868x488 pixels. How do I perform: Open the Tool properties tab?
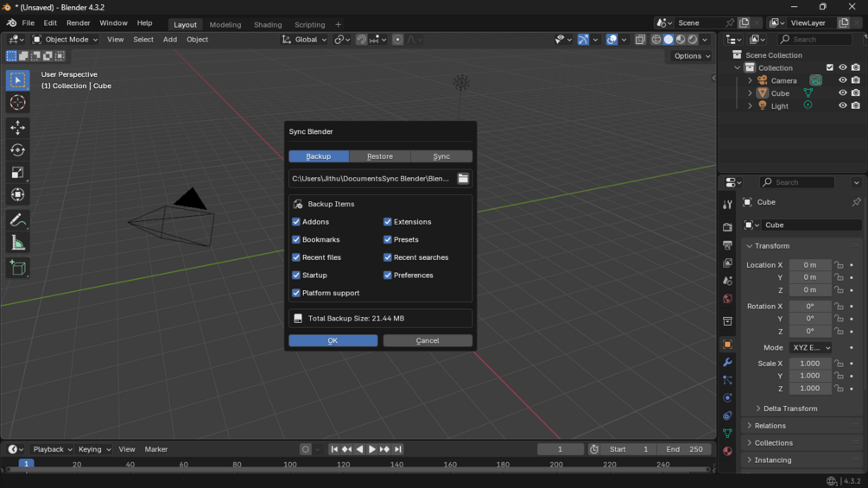coord(727,205)
